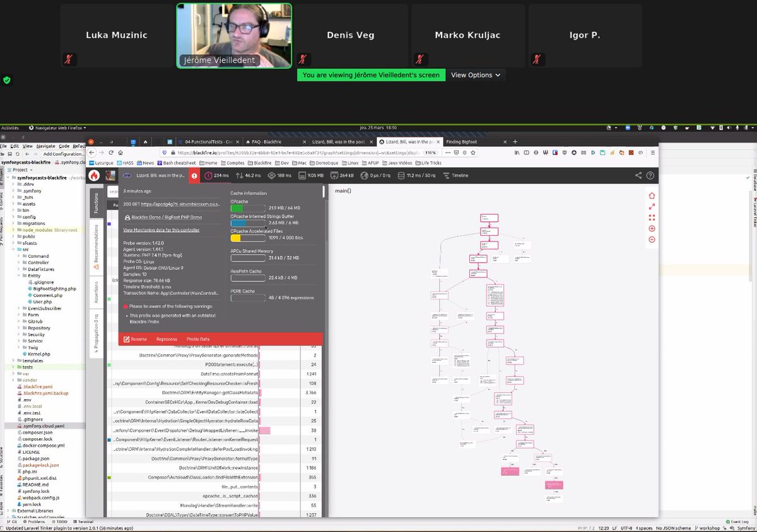
Task: Click Profile Data button
Action: coord(197,339)
